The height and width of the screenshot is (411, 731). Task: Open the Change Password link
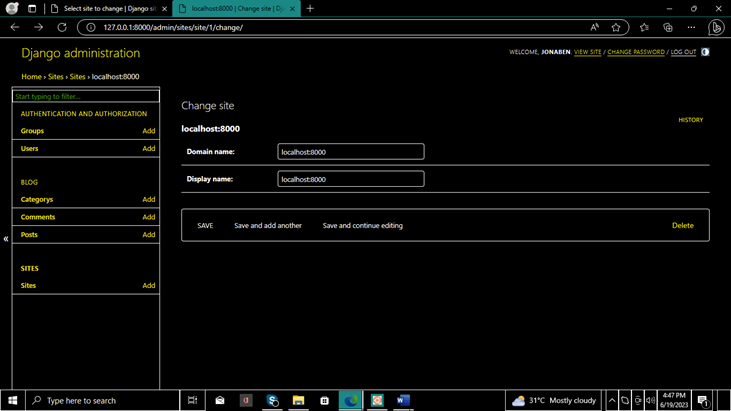(x=636, y=52)
